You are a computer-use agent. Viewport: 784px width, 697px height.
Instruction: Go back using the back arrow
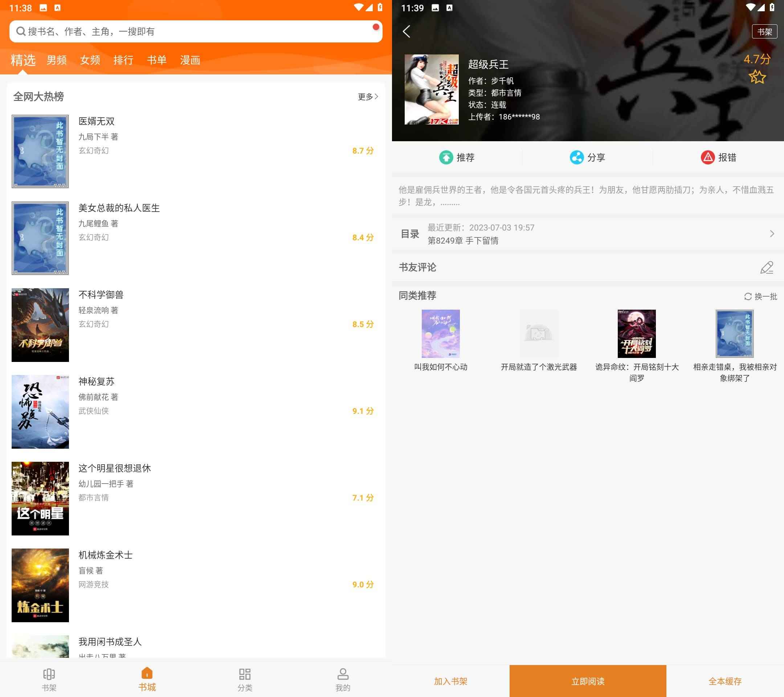click(x=407, y=32)
